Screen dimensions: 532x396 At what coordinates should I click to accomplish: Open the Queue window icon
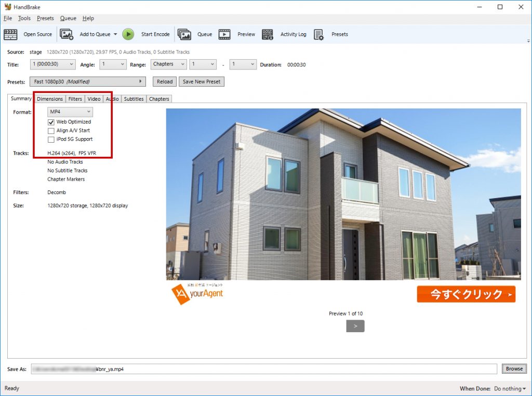point(184,34)
